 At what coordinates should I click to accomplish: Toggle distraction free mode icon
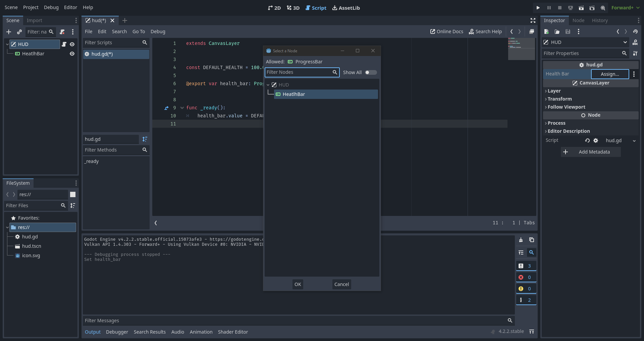click(x=533, y=20)
